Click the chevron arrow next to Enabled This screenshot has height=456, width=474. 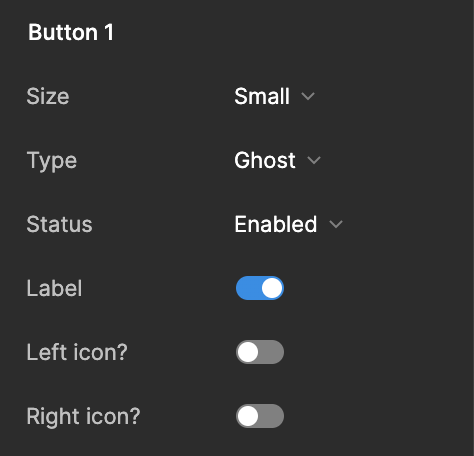(x=336, y=224)
